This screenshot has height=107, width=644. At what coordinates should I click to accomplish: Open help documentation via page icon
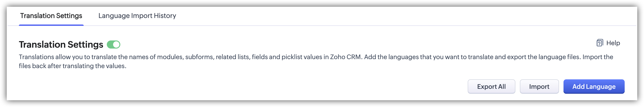(600, 43)
